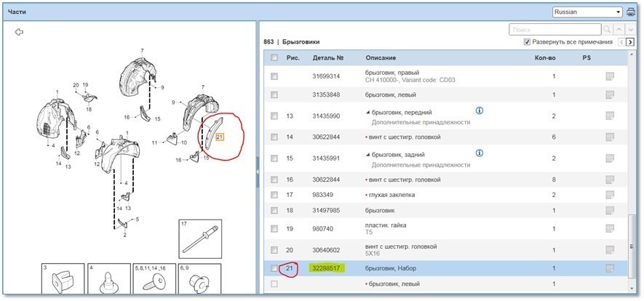The height and width of the screenshot is (301, 644).
Task: Click the Поиск search field
Action: coord(555,30)
